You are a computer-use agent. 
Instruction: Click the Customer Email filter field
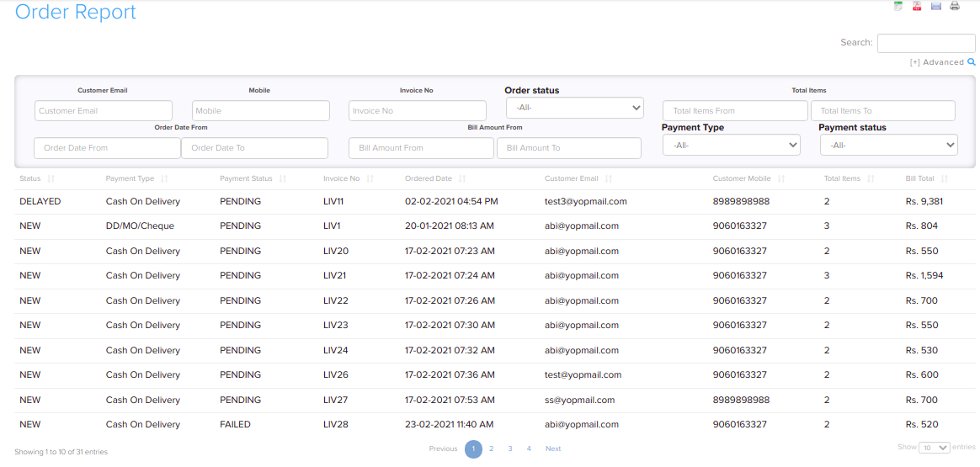tap(103, 110)
